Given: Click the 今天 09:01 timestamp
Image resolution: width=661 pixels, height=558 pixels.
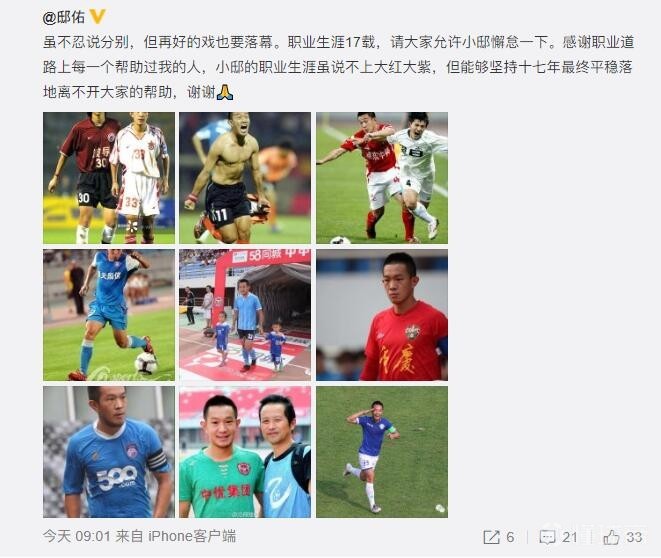Looking at the screenshot, I should pyautogui.click(x=76, y=536).
